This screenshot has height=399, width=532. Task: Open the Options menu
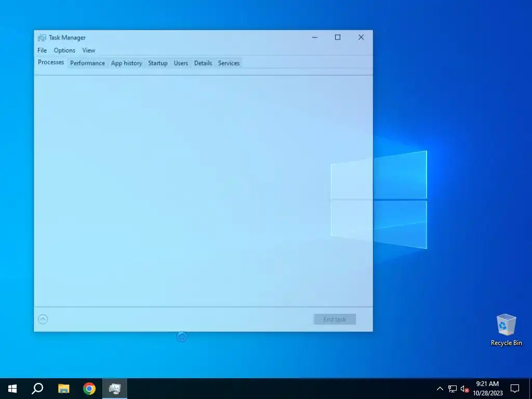coord(64,50)
